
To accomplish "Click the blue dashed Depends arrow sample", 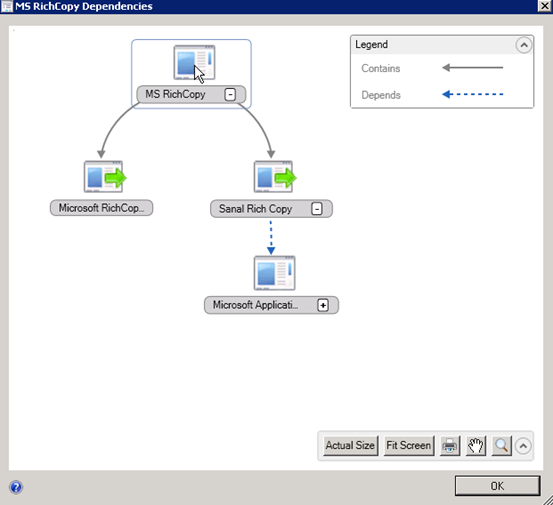I will click(x=473, y=94).
